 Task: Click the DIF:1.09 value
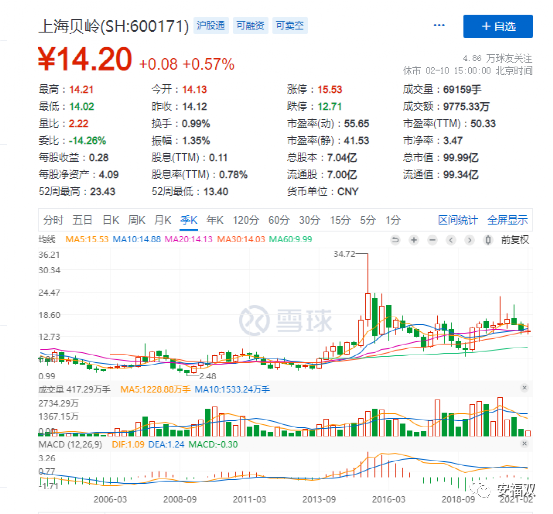click(128, 445)
